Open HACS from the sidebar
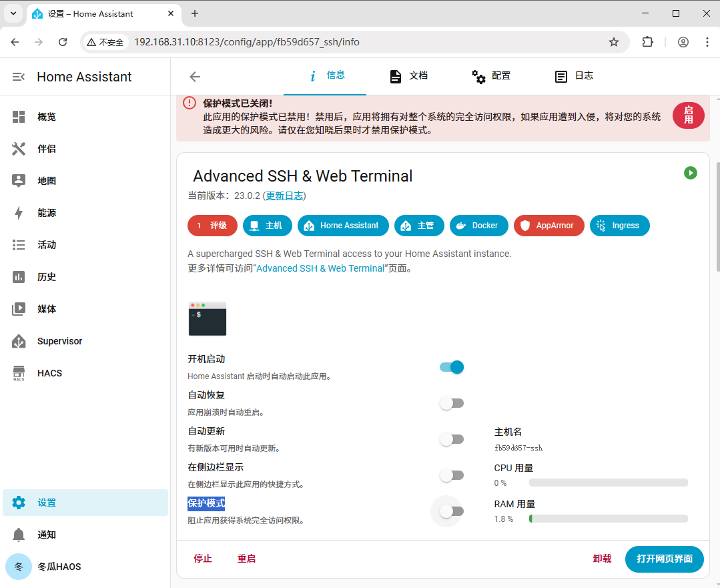 (85, 373)
